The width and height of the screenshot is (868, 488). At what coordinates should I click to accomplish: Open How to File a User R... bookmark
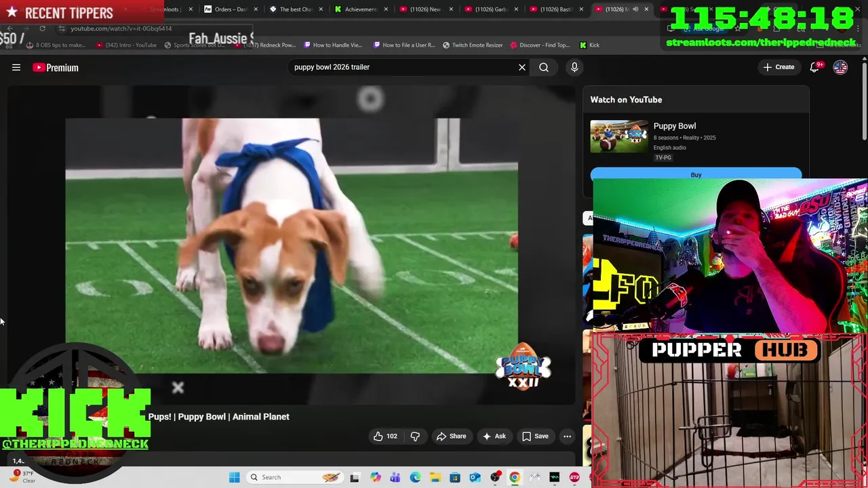click(x=405, y=45)
